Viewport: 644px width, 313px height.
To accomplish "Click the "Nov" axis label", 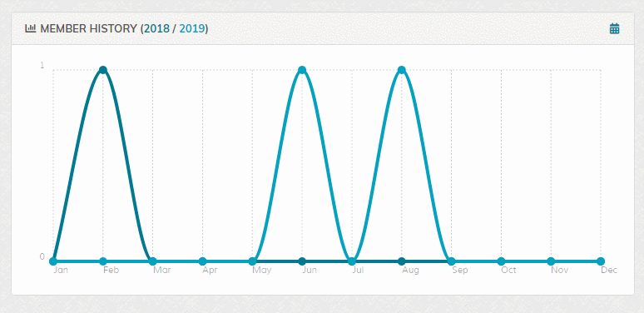I will pos(559,271).
